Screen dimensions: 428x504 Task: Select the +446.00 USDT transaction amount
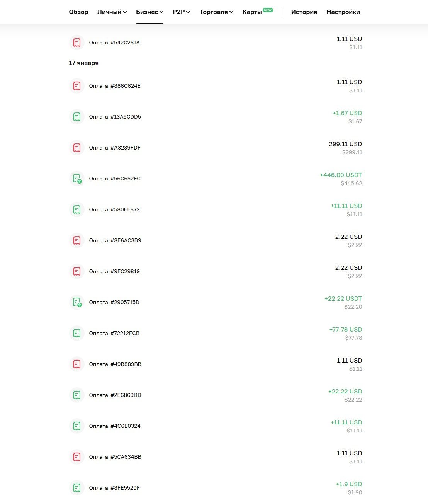pos(341,175)
